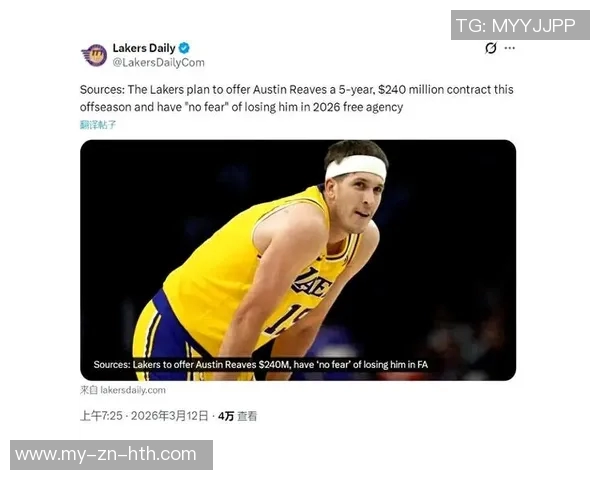This screenshot has height=480, width=600.
Task: Visit the 来自 lakersdaily.com source link
Action: (123, 390)
